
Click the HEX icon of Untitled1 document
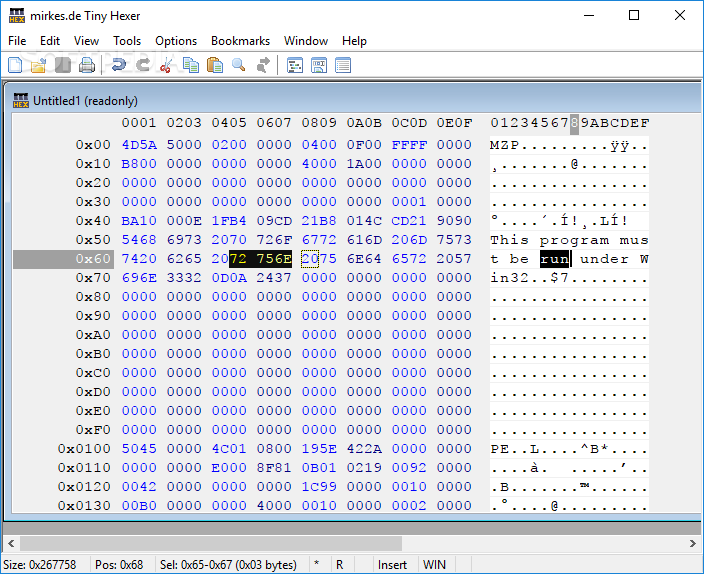pyautogui.click(x=21, y=101)
